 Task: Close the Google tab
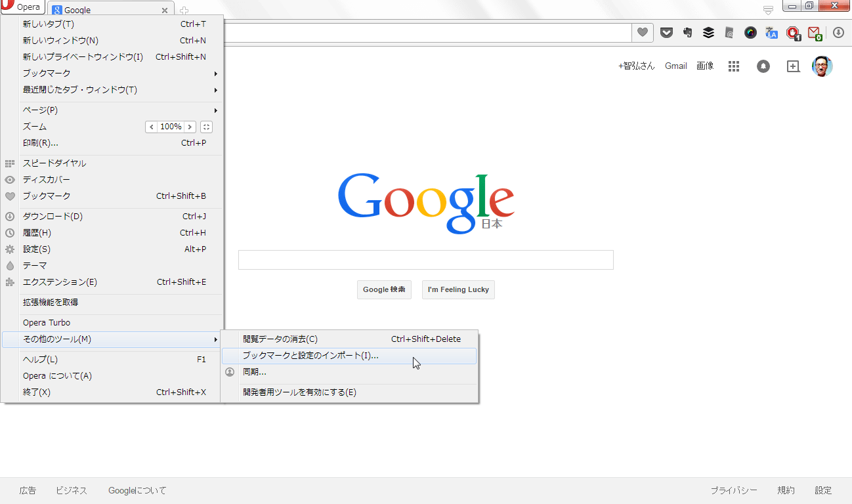165,10
